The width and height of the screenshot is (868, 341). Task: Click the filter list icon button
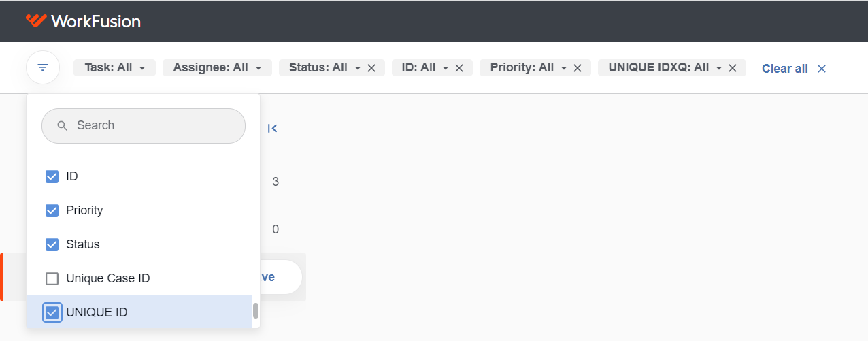coord(43,67)
